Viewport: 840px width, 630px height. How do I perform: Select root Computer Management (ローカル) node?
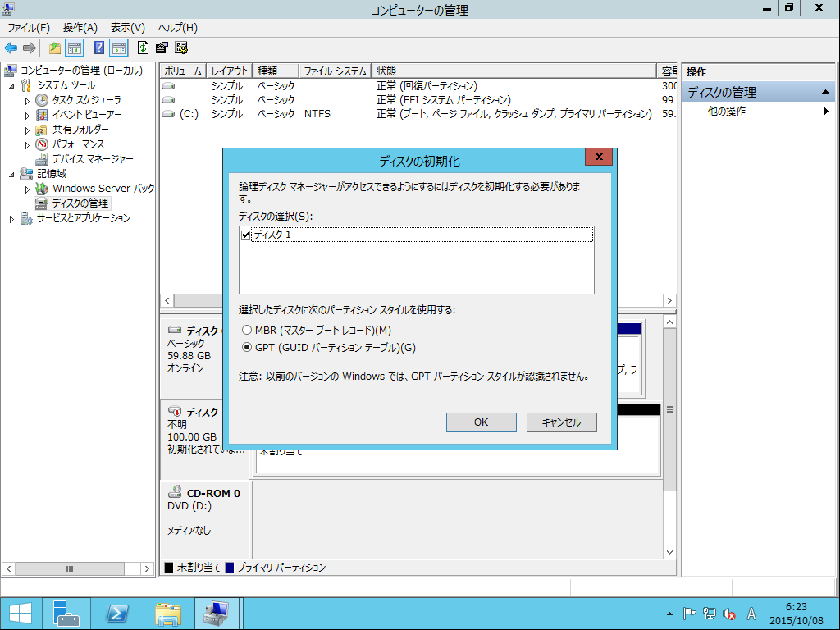point(81,71)
